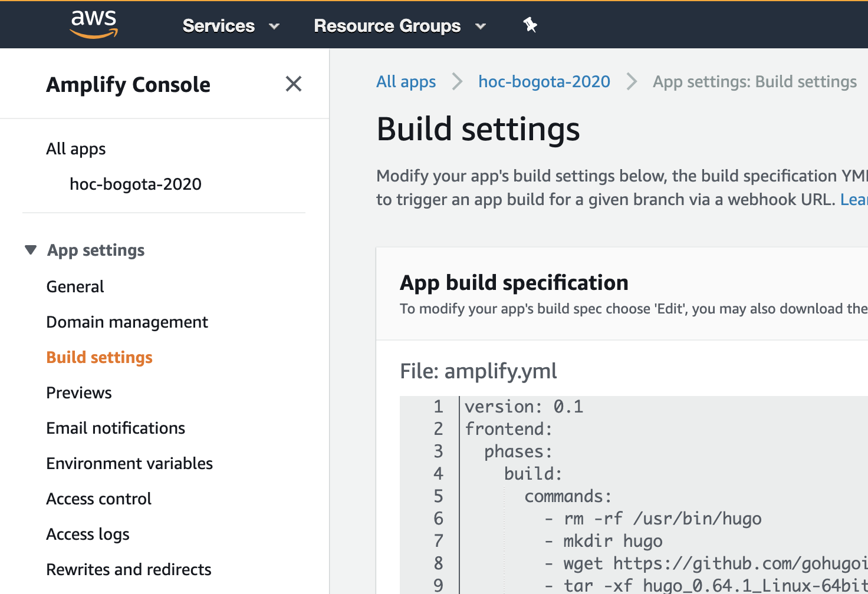Go to All apps in sidebar
The width and height of the screenshot is (868, 594).
click(x=76, y=148)
